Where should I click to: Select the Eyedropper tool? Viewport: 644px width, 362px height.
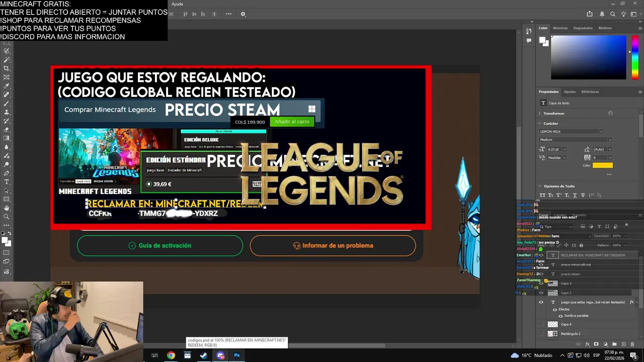(7, 86)
